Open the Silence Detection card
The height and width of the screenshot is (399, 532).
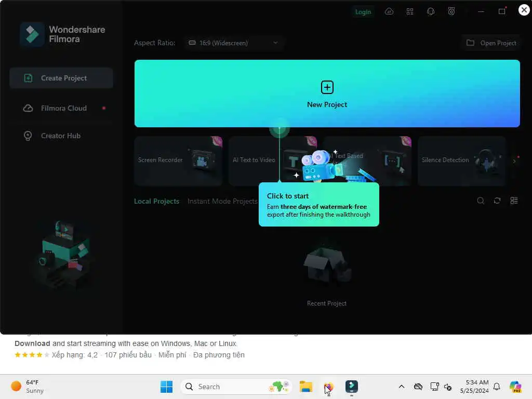click(461, 161)
